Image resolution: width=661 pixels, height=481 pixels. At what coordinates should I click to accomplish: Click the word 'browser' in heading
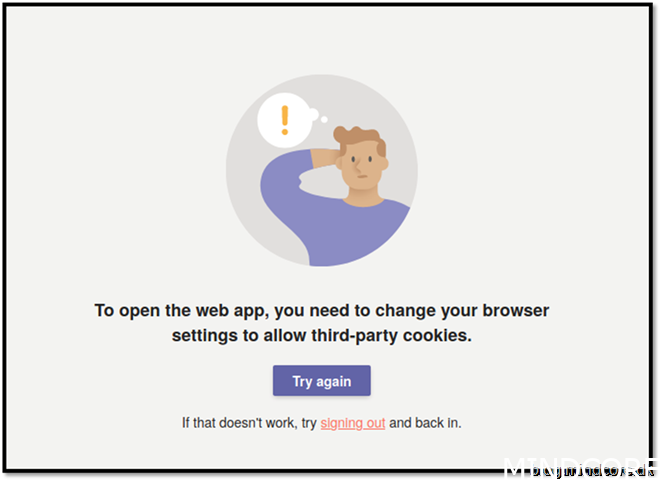click(x=516, y=310)
